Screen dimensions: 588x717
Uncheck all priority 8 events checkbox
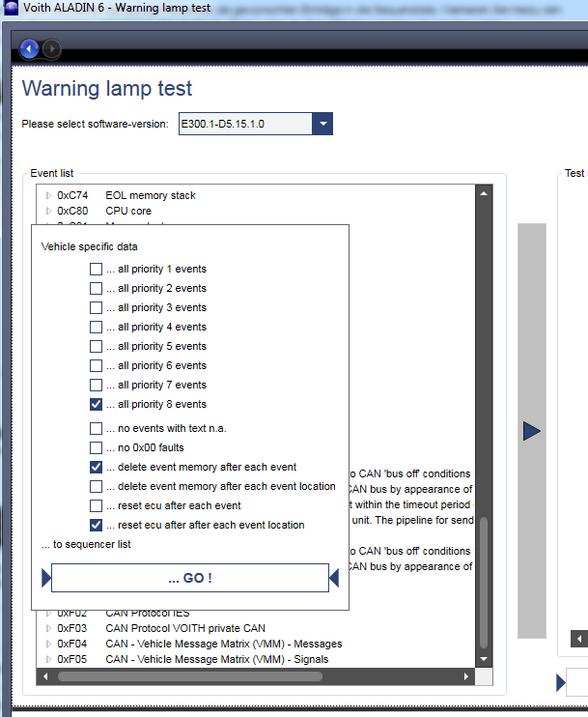96,404
